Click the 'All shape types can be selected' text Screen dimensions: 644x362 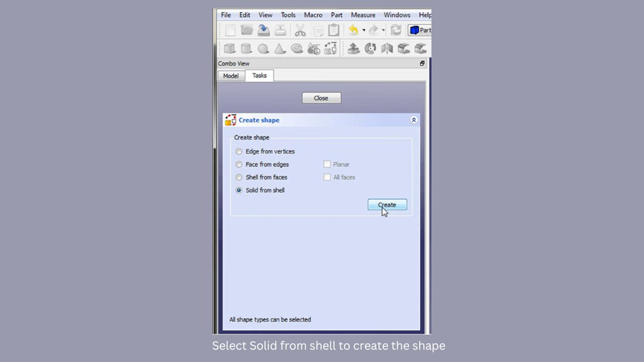(270, 320)
